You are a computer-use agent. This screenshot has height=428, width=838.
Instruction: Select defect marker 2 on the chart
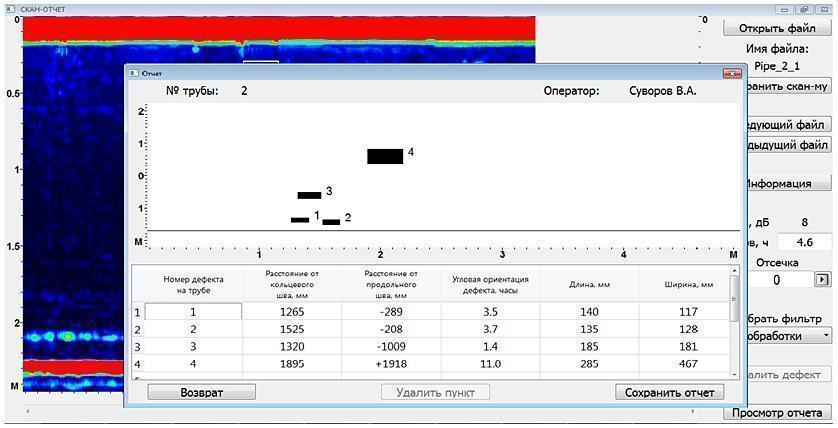[x=331, y=222]
